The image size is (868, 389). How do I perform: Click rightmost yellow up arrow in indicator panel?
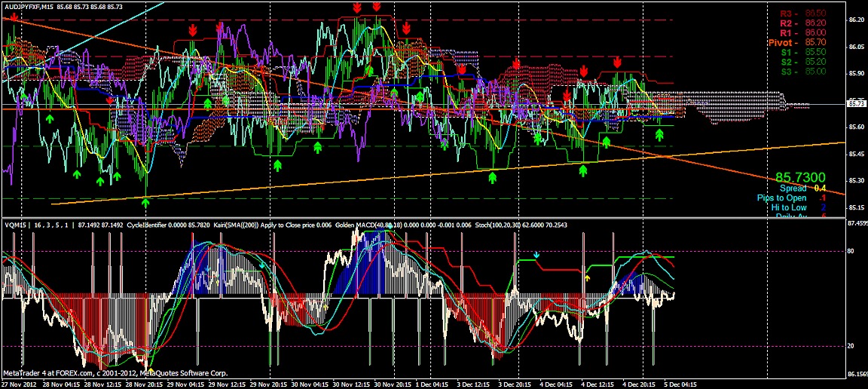588,278
